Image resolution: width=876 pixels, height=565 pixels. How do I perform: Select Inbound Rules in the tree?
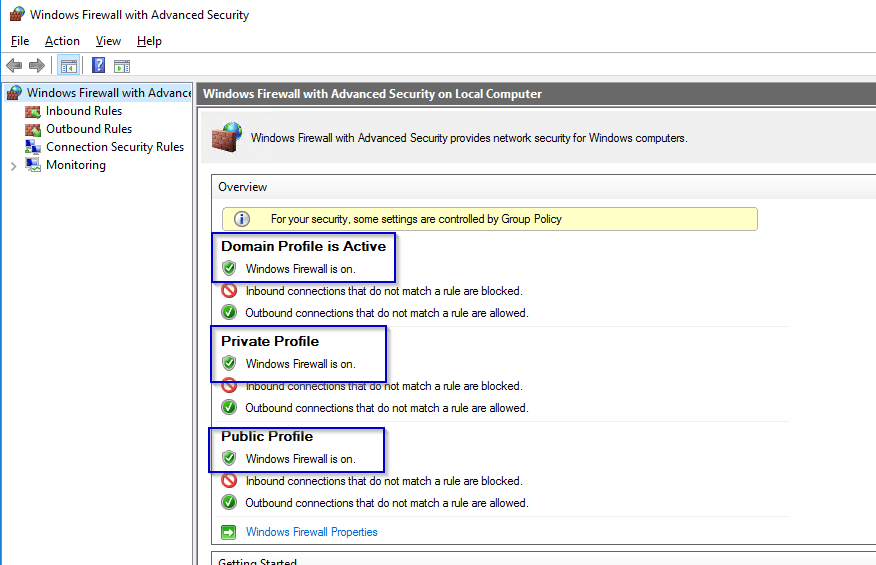click(84, 111)
